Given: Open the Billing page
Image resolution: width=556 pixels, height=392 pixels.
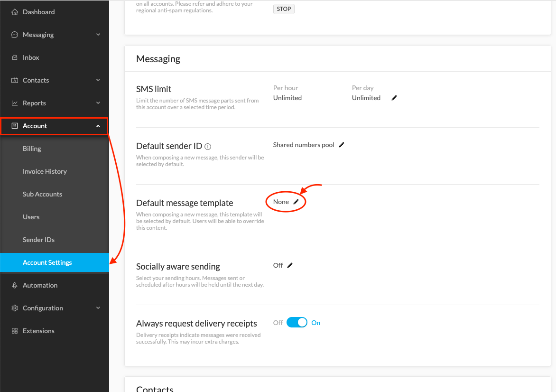Looking at the screenshot, I should tap(32, 148).
